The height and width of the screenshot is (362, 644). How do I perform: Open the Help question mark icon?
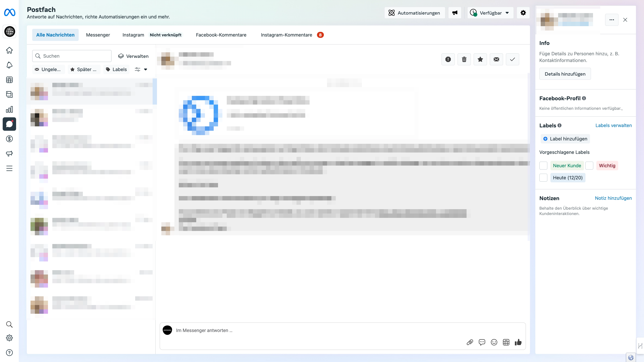pyautogui.click(x=9, y=352)
